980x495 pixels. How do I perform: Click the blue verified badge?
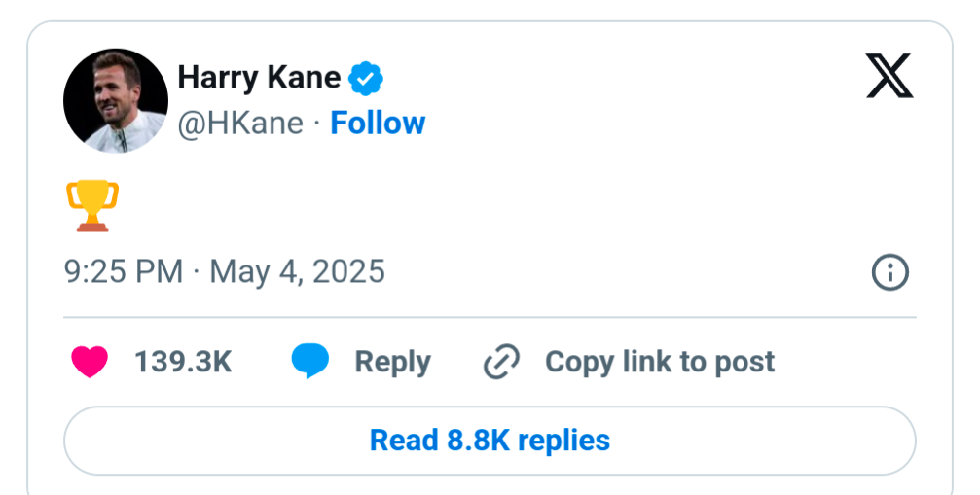tap(366, 79)
